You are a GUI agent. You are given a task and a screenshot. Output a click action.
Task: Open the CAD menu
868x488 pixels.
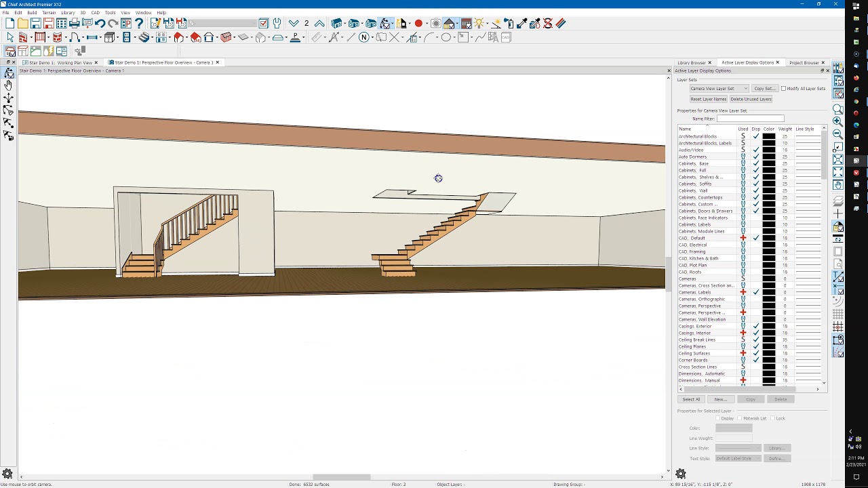(95, 12)
